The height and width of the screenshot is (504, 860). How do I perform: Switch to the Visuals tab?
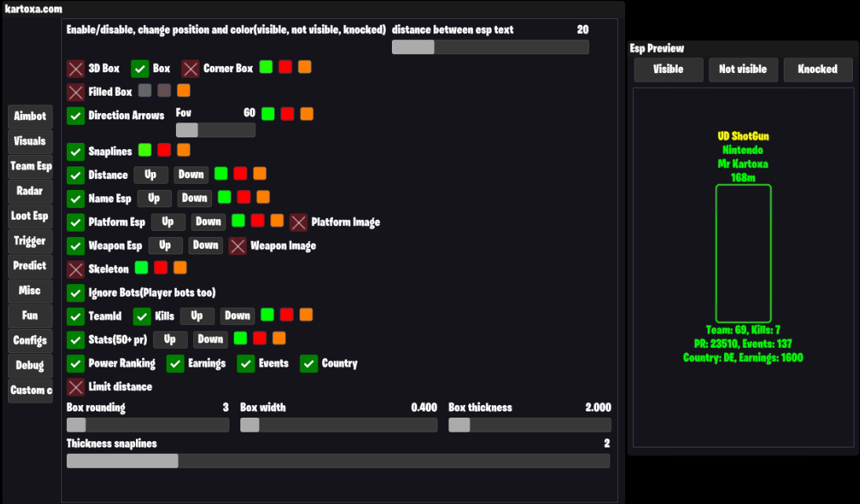point(30,141)
